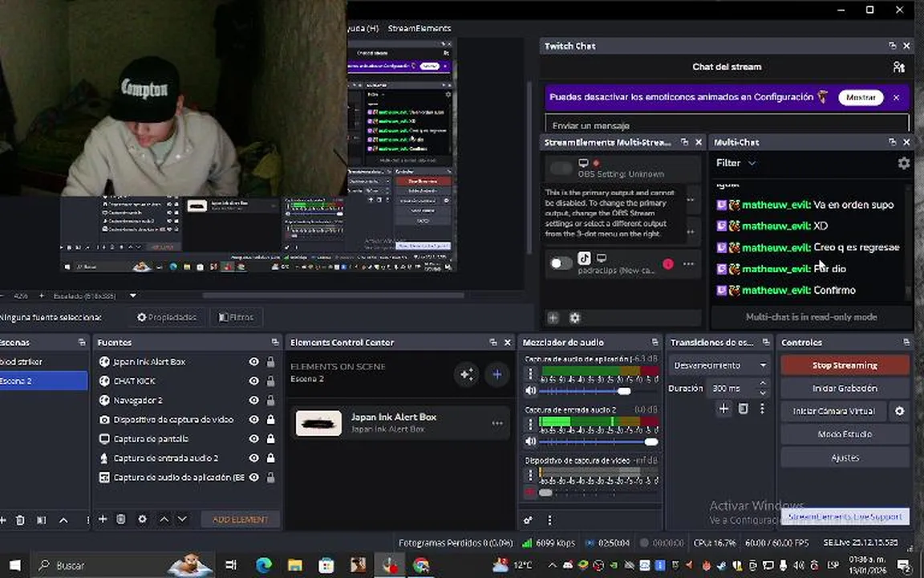Unlock the Captura de entrada audio 2 source
The height and width of the screenshot is (578, 924).
click(270, 458)
